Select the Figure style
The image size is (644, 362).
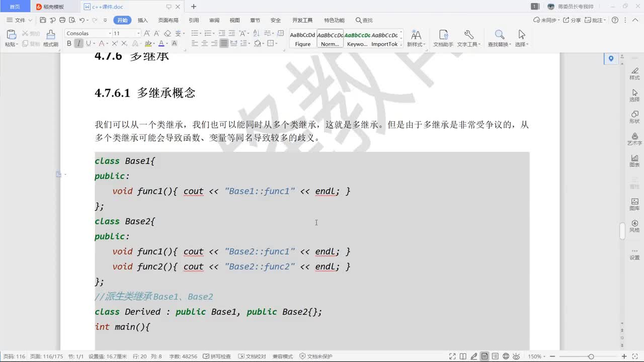[302, 39]
